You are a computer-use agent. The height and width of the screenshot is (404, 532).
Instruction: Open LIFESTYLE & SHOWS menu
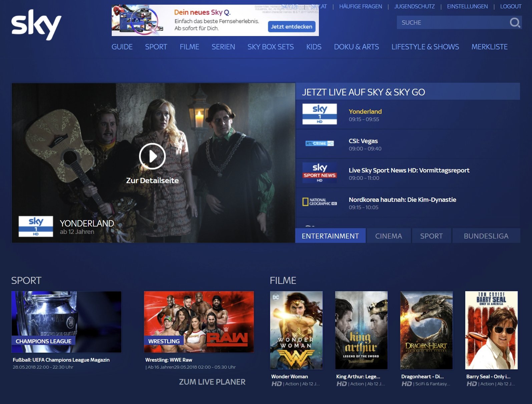click(425, 47)
